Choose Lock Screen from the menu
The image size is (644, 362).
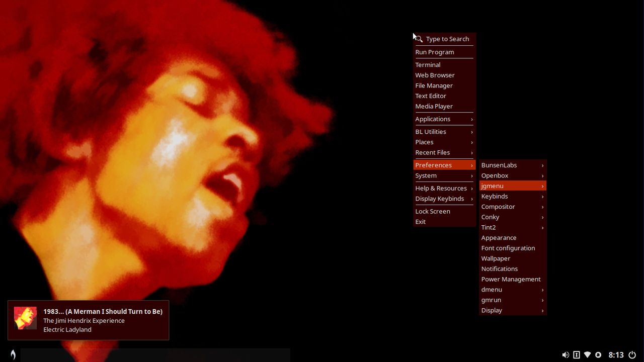(444, 211)
